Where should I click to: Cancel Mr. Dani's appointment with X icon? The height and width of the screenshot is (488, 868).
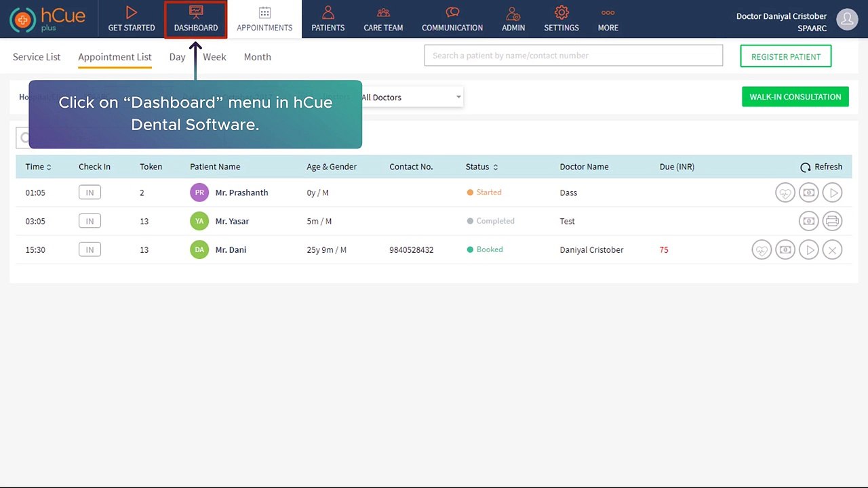(x=833, y=249)
